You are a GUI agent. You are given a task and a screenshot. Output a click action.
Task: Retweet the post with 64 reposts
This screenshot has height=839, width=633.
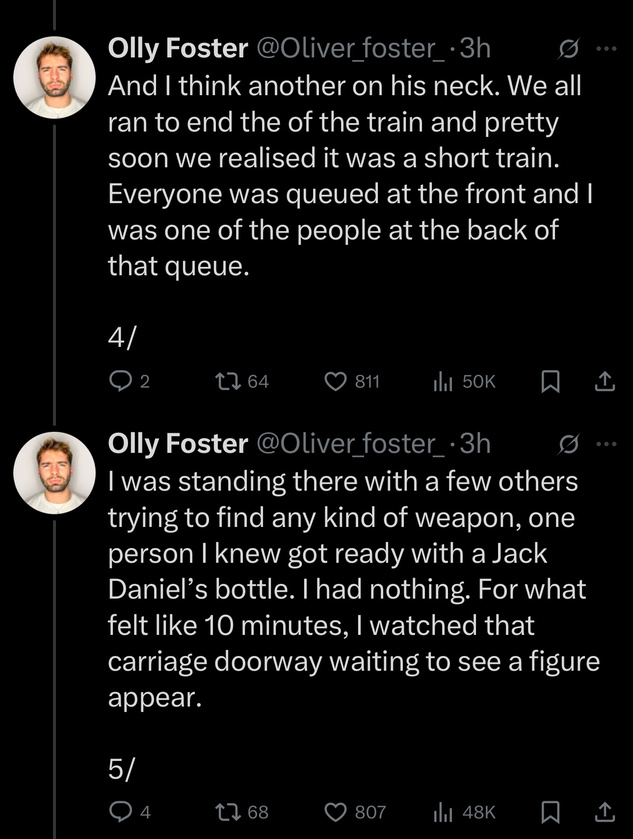pos(227,380)
